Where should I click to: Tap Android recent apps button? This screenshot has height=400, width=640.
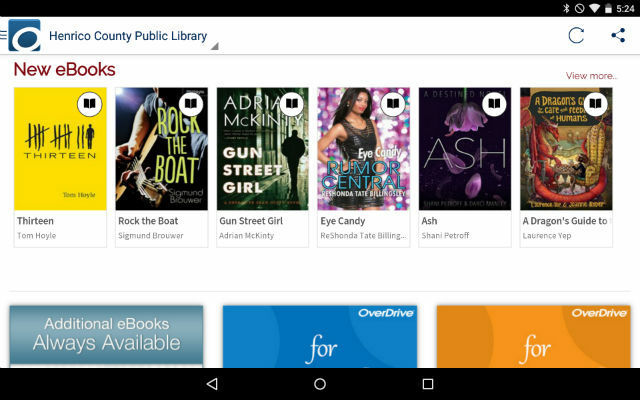click(428, 384)
